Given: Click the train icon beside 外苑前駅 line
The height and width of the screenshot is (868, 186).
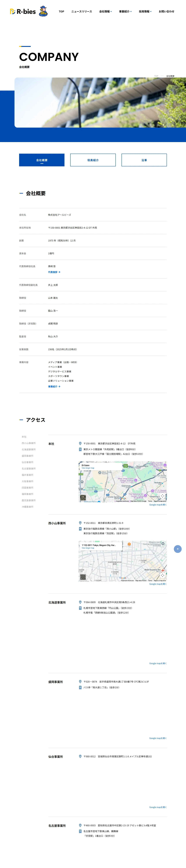Looking at the screenshot, I should coord(80,449).
